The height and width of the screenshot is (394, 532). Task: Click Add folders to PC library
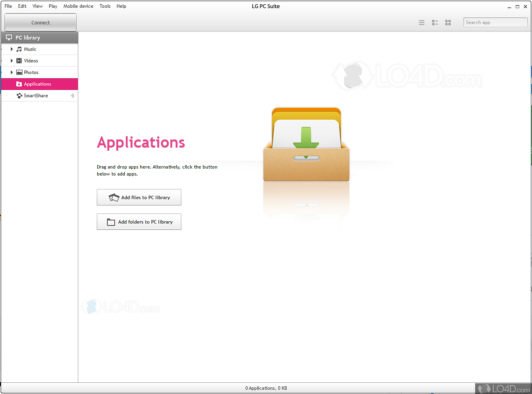pos(139,222)
